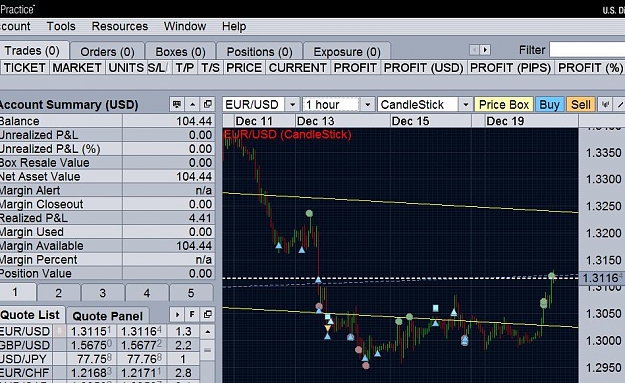Click the orange triangle trade marker on the chart
The image size is (625, 383).
click(x=328, y=328)
